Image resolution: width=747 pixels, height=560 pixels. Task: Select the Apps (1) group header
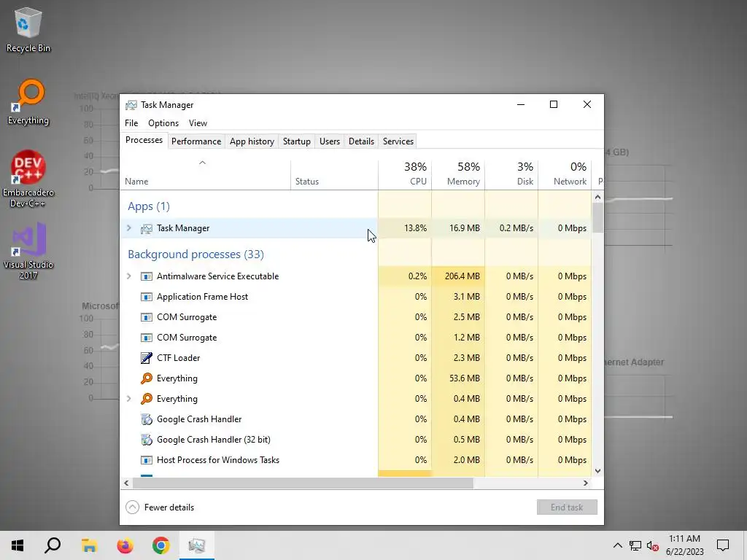[149, 206]
